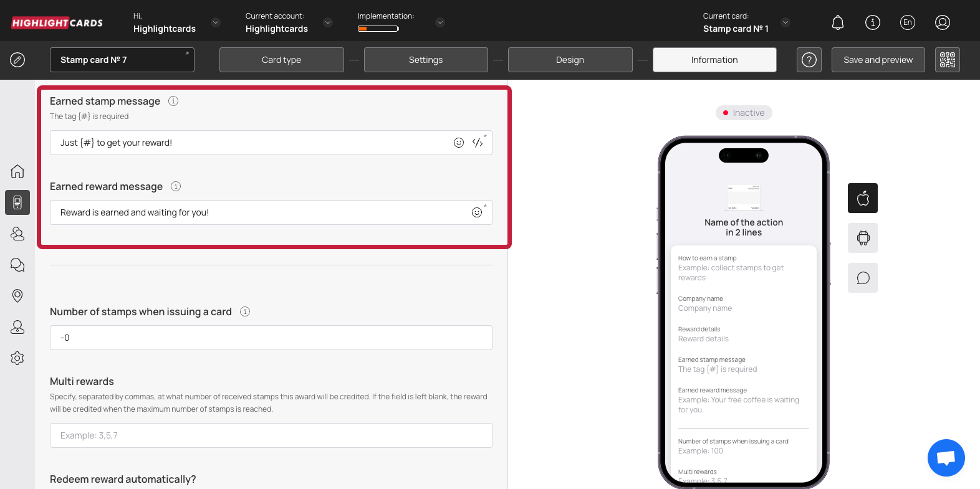Click the QR code icon
The height and width of the screenshot is (489, 980).
pyautogui.click(x=947, y=60)
